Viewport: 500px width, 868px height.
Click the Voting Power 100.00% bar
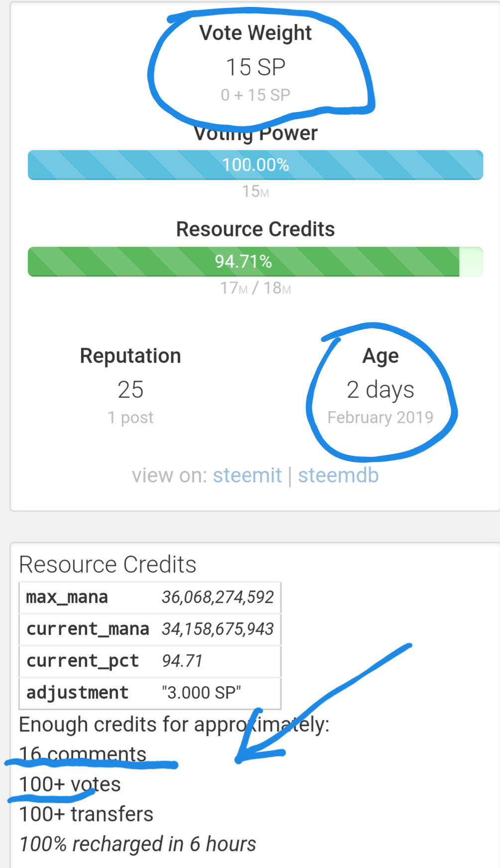(255, 165)
